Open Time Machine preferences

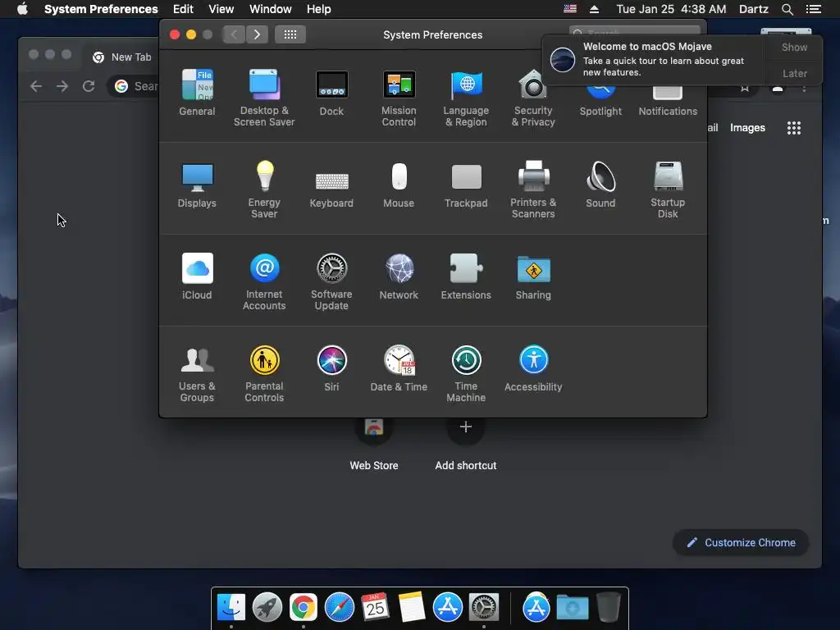(x=466, y=373)
